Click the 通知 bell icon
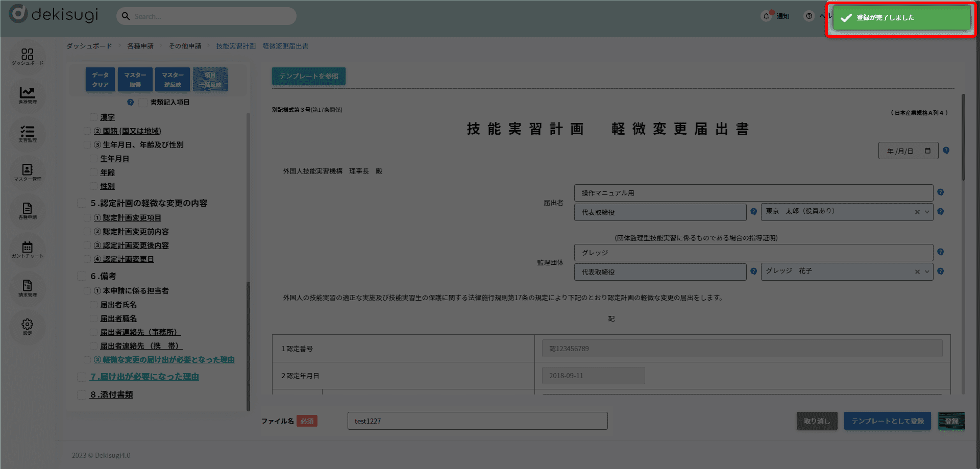 (x=766, y=16)
